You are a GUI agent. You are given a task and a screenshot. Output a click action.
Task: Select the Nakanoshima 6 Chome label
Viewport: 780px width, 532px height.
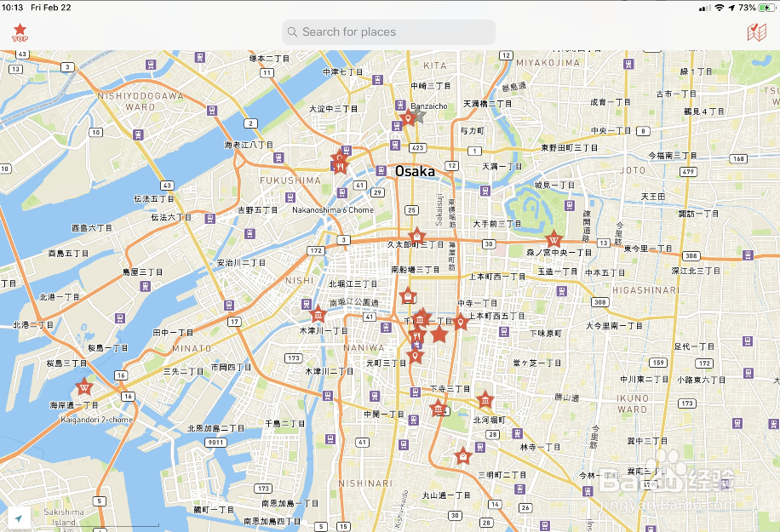tap(333, 209)
